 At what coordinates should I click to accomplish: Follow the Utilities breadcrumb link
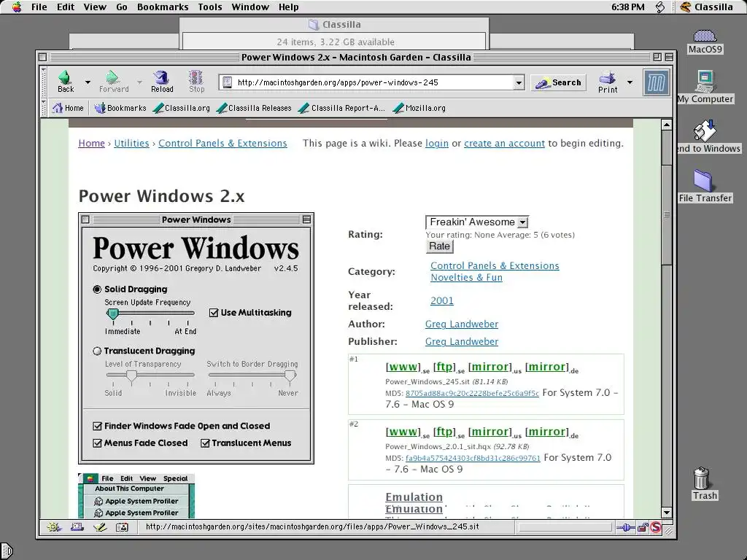[131, 144]
